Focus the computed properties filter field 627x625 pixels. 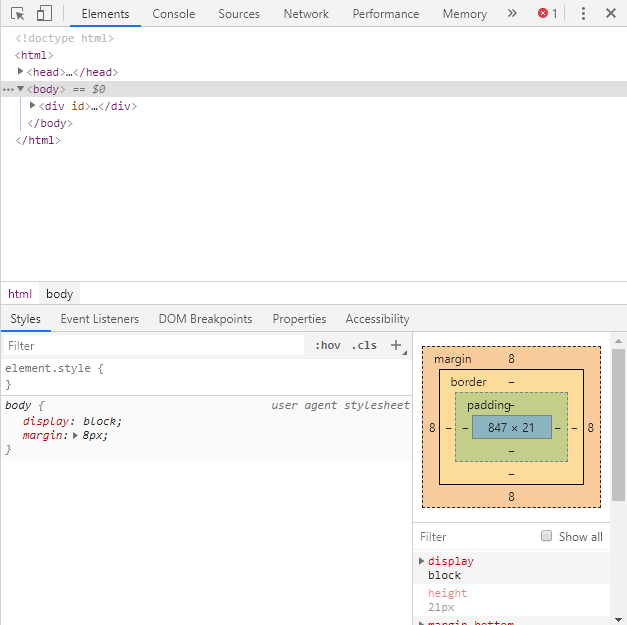pos(476,536)
